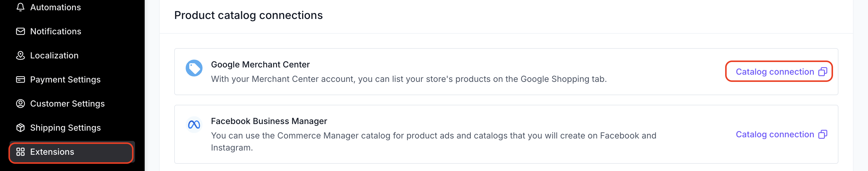868x171 pixels.
Task: Click the Notifications envelope icon
Action: 20,31
